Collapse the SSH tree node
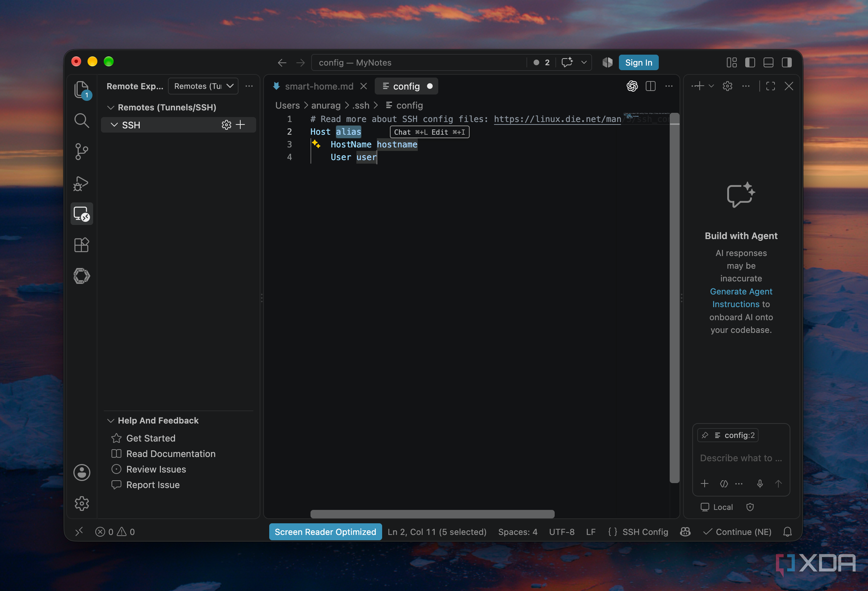This screenshot has height=591, width=868. 114,125
